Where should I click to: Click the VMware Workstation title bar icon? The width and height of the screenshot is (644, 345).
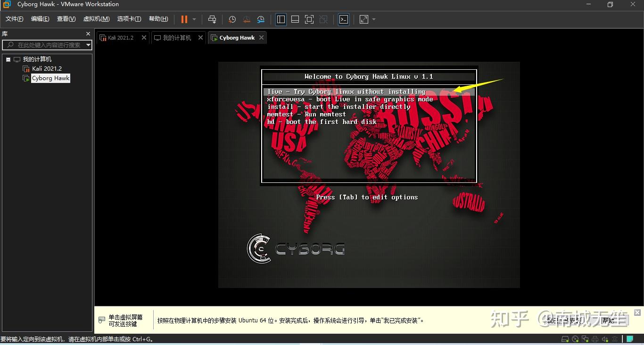pos(7,4)
